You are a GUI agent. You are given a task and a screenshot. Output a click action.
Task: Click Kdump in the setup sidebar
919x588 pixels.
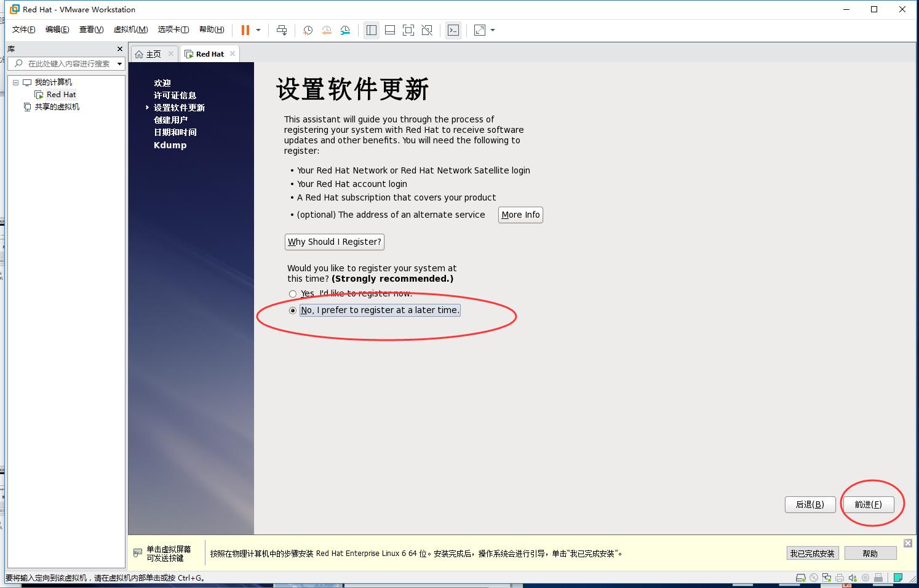coord(170,145)
